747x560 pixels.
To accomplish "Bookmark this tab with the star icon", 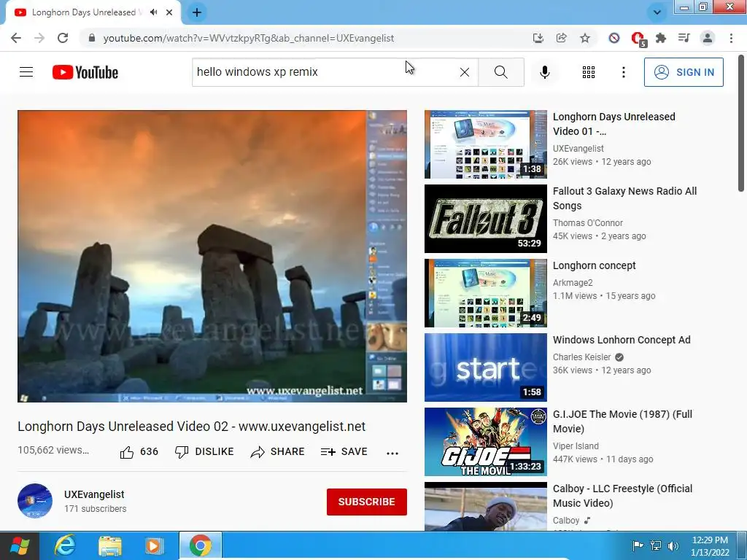I will pos(585,38).
